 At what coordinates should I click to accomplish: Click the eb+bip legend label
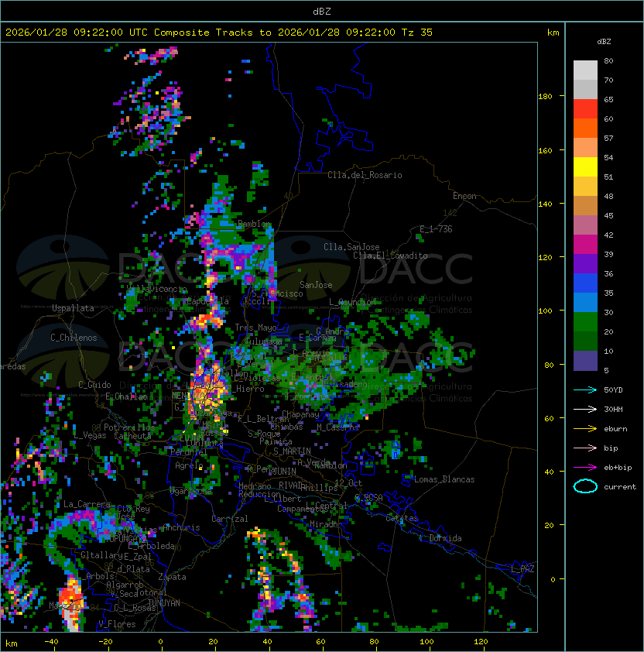pyautogui.click(x=618, y=468)
